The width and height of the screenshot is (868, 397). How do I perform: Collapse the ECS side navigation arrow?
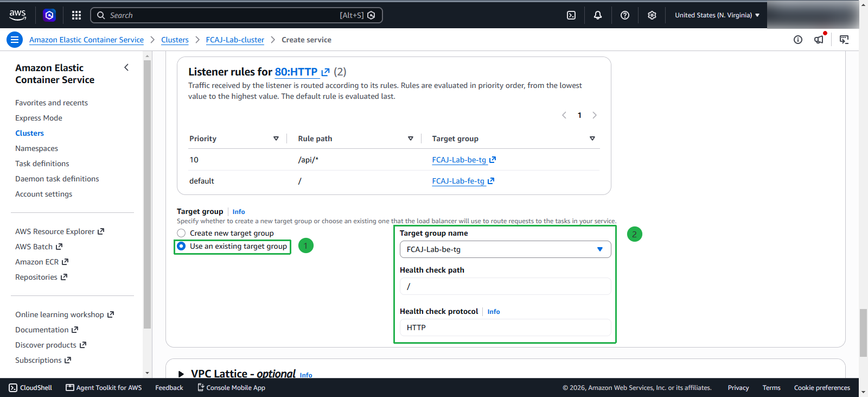[x=126, y=67]
